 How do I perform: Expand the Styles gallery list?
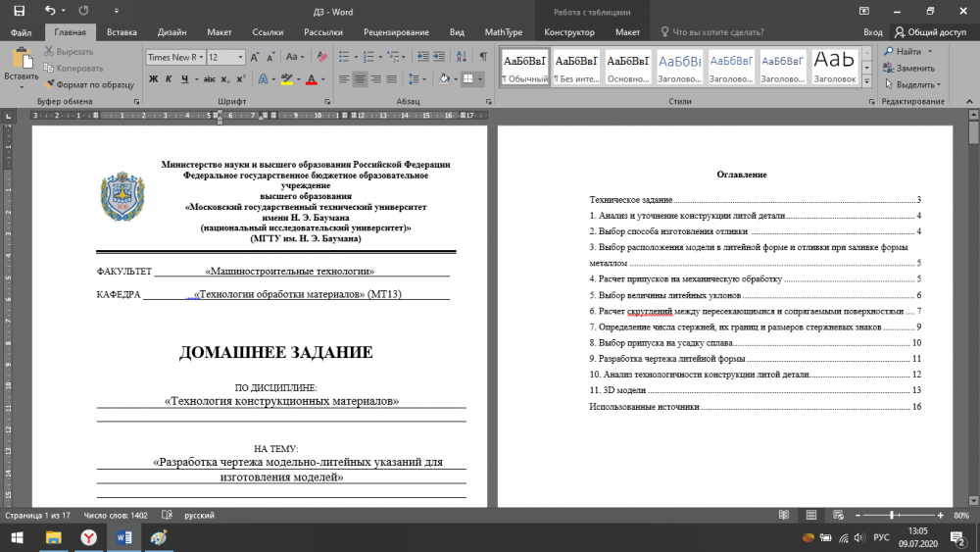[x=868, y=81]
